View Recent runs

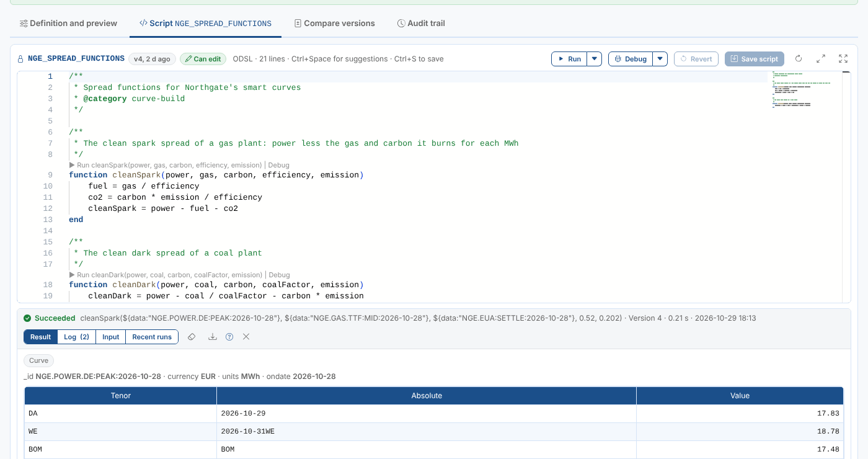coord(152,337)
